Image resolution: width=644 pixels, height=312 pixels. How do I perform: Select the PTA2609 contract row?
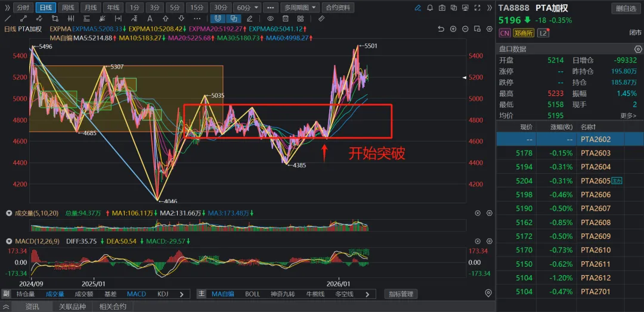pyautogui.click(x=570, y=236)
